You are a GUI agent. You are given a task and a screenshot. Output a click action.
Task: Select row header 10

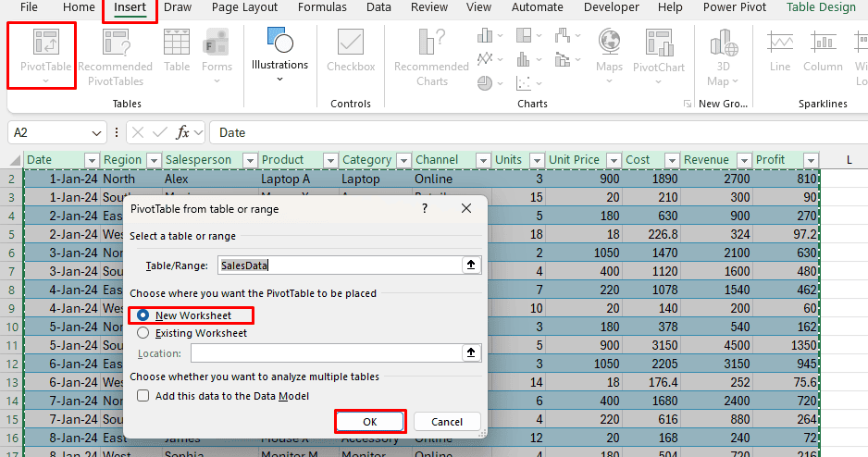pos(12,327)
